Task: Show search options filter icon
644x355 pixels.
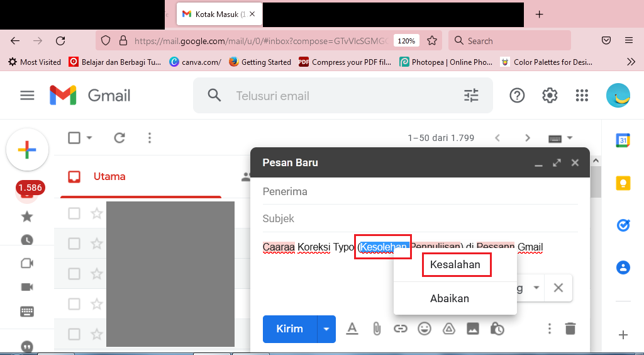Action: 471,95
